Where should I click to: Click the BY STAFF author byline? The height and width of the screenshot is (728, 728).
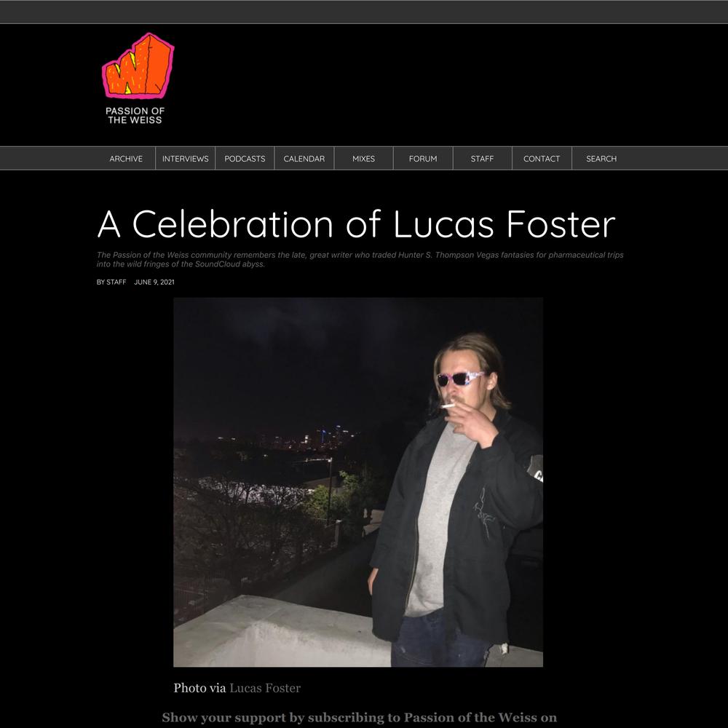point(111,282)
